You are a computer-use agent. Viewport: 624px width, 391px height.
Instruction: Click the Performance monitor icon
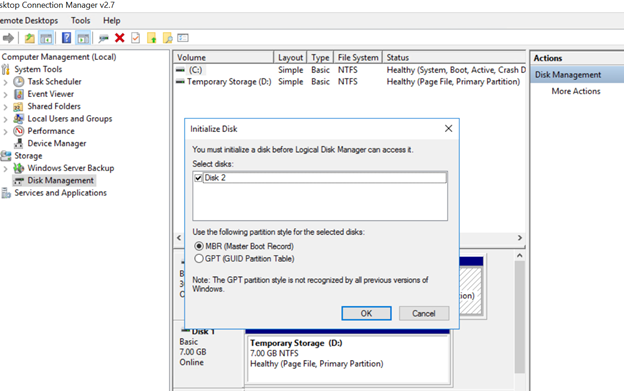(x=19, y=131)
